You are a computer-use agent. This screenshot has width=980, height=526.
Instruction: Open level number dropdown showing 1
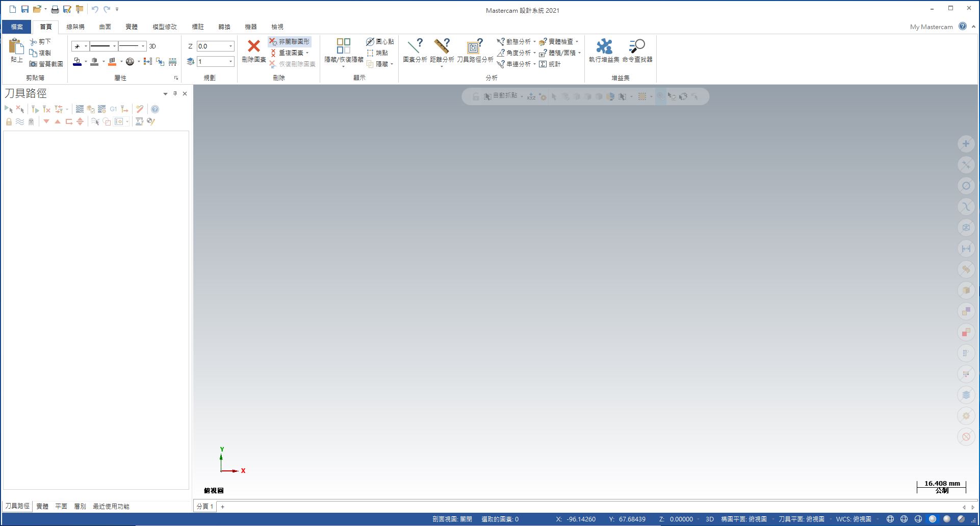[230, 61]
